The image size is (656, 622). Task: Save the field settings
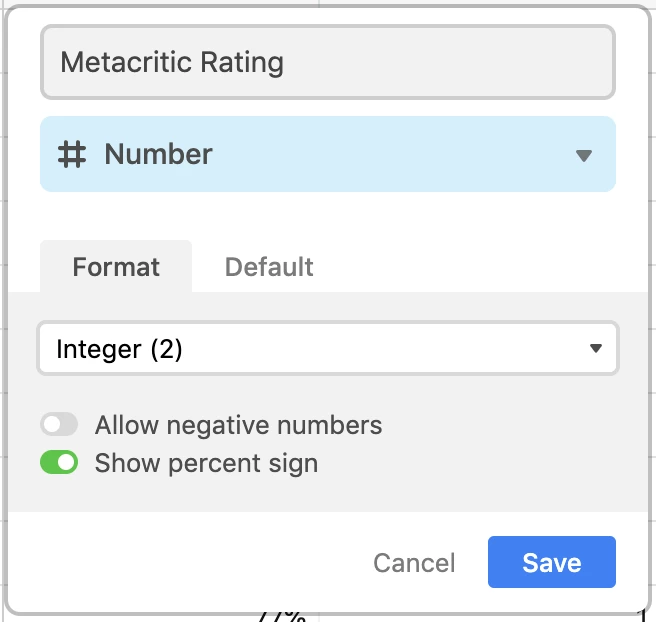click(551, 562)
